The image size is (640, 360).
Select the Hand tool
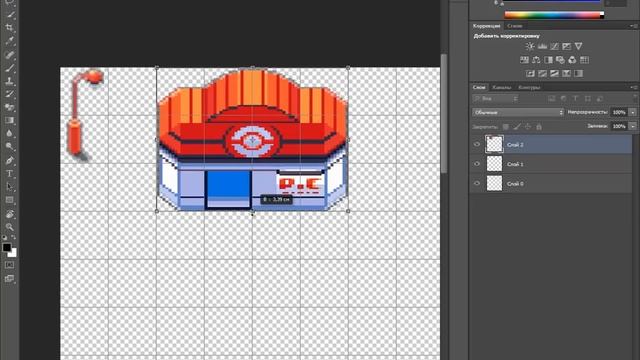(x=10, y=214)
